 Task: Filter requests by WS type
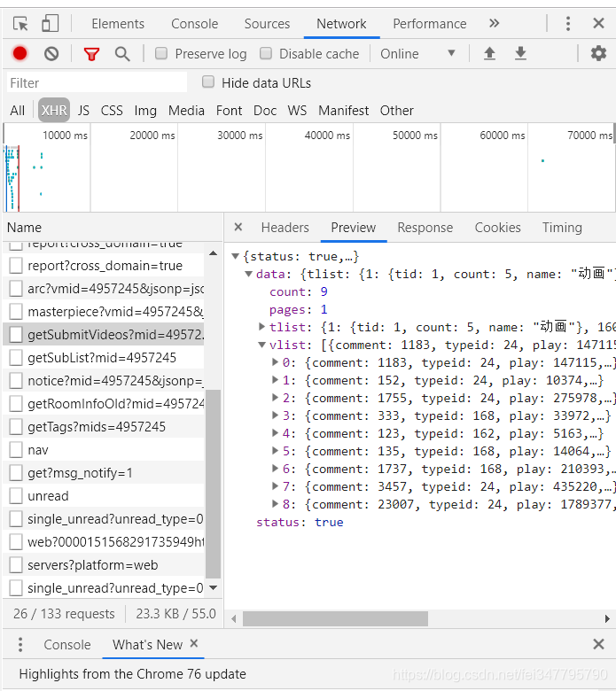tap(297, 110)
